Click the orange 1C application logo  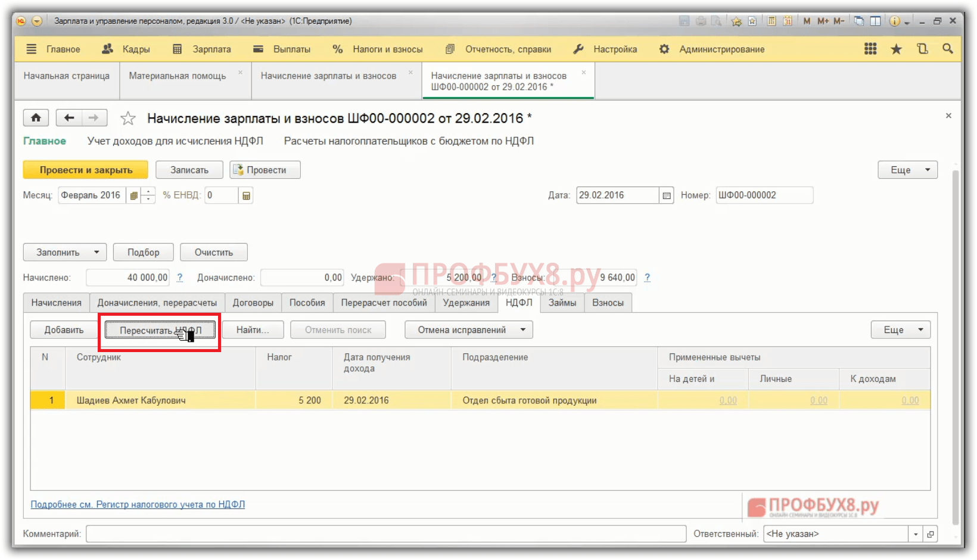click(21, 21)
